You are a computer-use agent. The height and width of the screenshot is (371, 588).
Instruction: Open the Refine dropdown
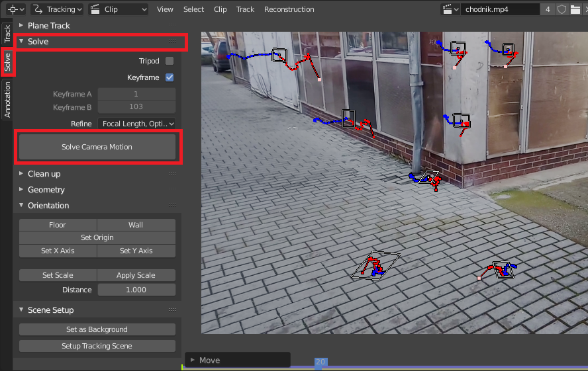[136, 124]
